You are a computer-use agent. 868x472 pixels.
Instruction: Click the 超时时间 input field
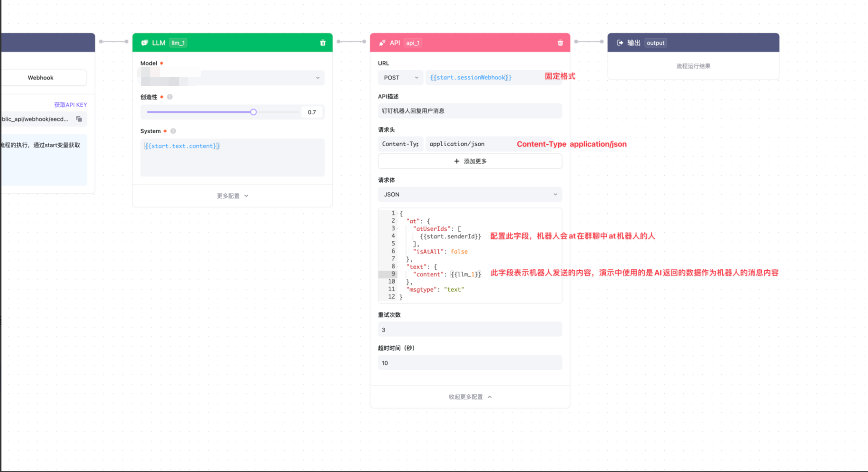pos(470,363)
